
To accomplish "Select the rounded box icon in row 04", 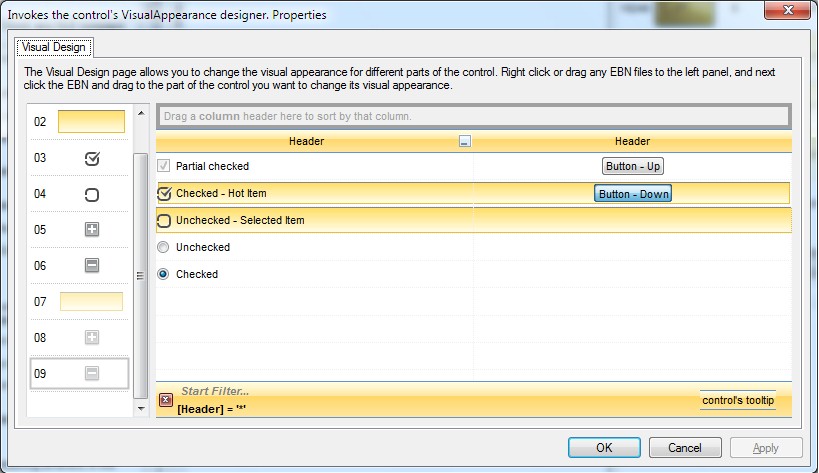I will point(92,194).
